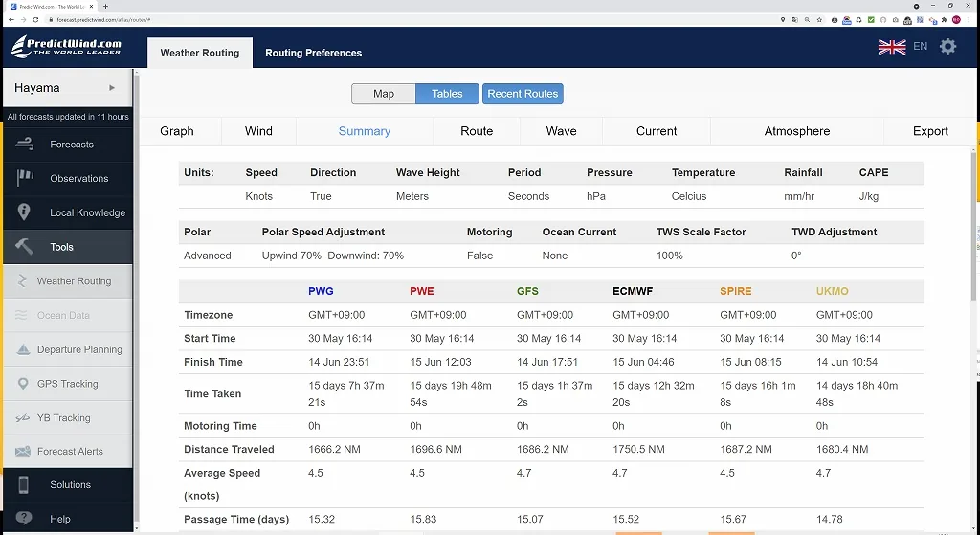Open the EN language dropdown
This screenshot has height=535, width=980.
pos(920,46)
